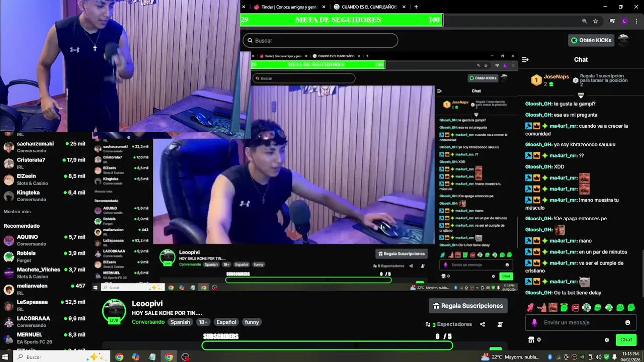Open the Chrome three-dot menu
The width and height of the screenshot is (644, 362).
[636, 21]
